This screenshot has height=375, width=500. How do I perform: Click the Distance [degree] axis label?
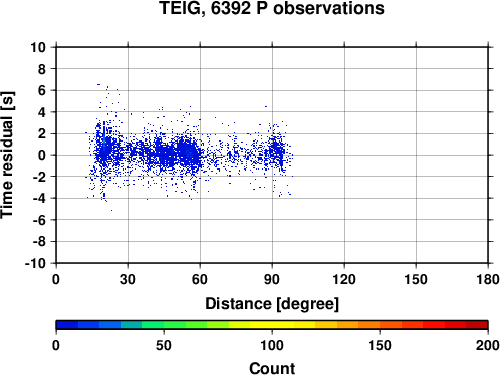[272, 304]
